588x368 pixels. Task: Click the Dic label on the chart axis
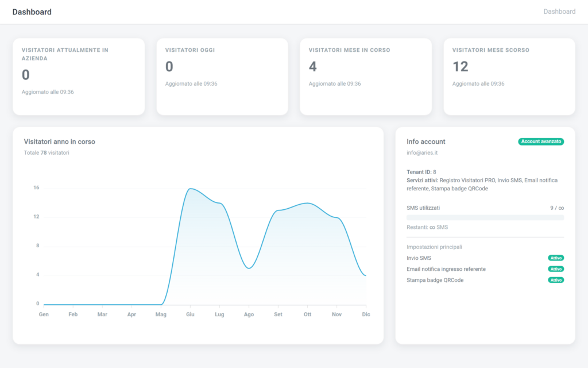pos(365,315)
